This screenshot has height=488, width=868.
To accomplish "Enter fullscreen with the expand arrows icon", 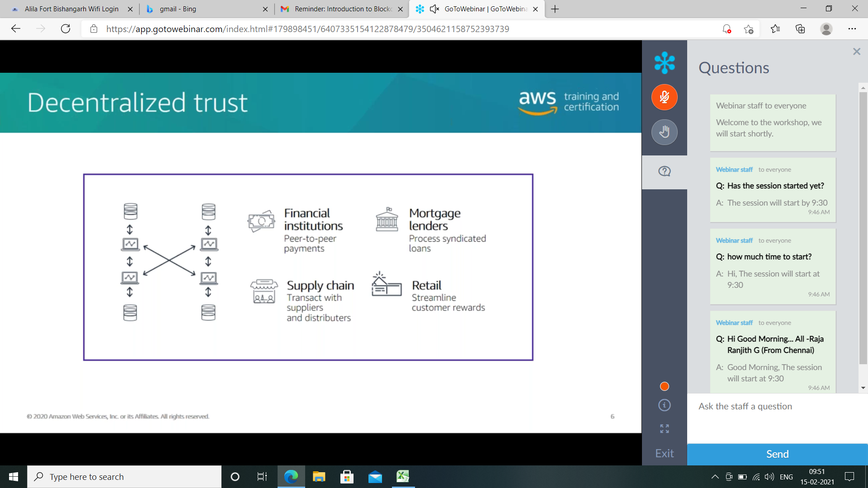I will click(664, 429).
